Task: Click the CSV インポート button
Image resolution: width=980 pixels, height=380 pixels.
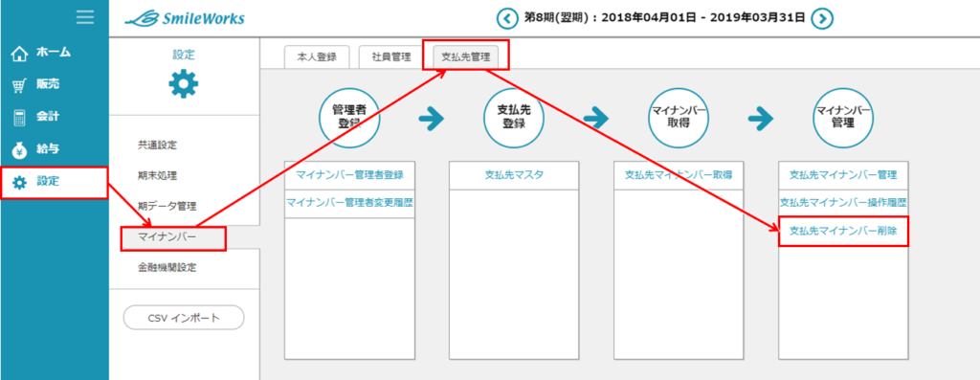Action: pyautogui.click(x=184, y=318)
